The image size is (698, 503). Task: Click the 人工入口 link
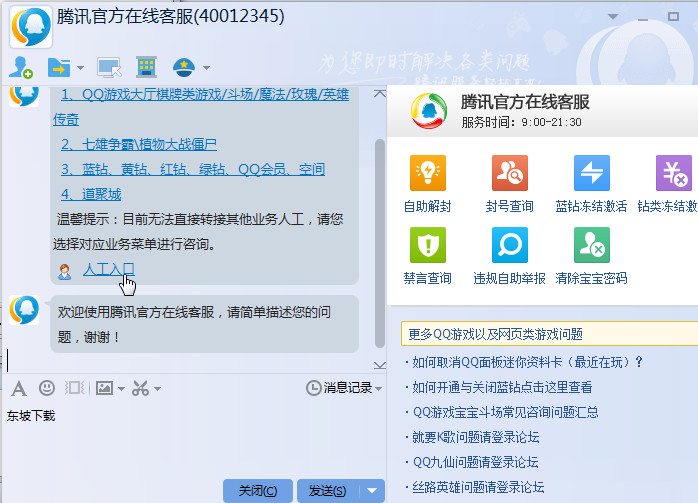coord(109,269)
